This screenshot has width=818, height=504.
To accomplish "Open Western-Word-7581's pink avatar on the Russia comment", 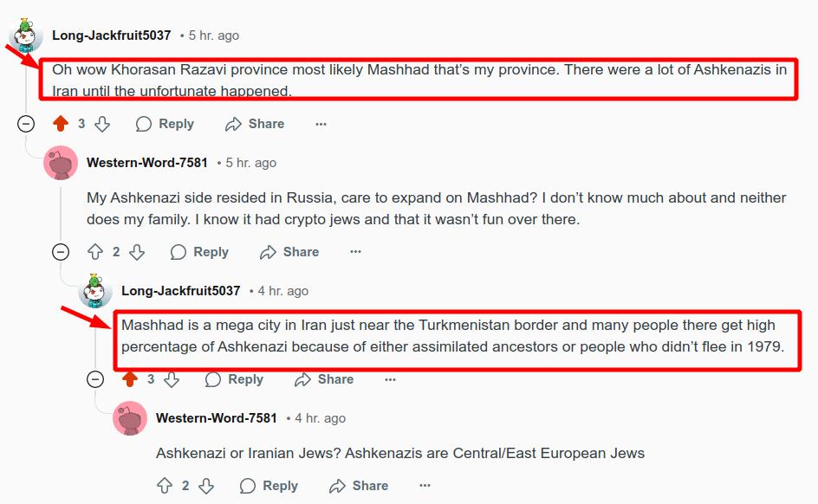I will [61, 163].
